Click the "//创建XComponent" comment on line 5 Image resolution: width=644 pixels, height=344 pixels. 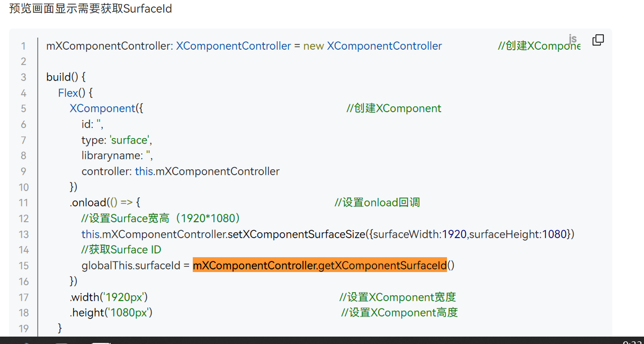pyautogui.click(x=393, y=108)
